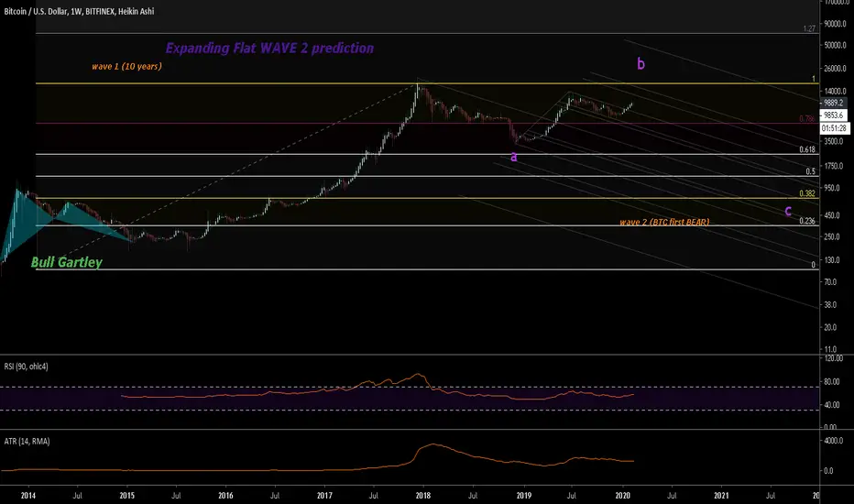Click the wave 1 (10 years) label
This screenshot has width=854, height=504.
click(x=126, y=67)
